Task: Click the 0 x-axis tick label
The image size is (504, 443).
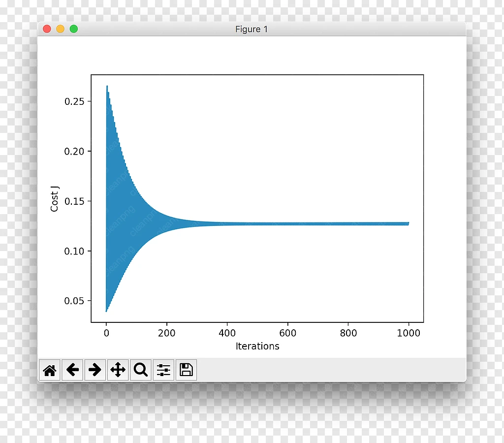Action: (106, 333)
